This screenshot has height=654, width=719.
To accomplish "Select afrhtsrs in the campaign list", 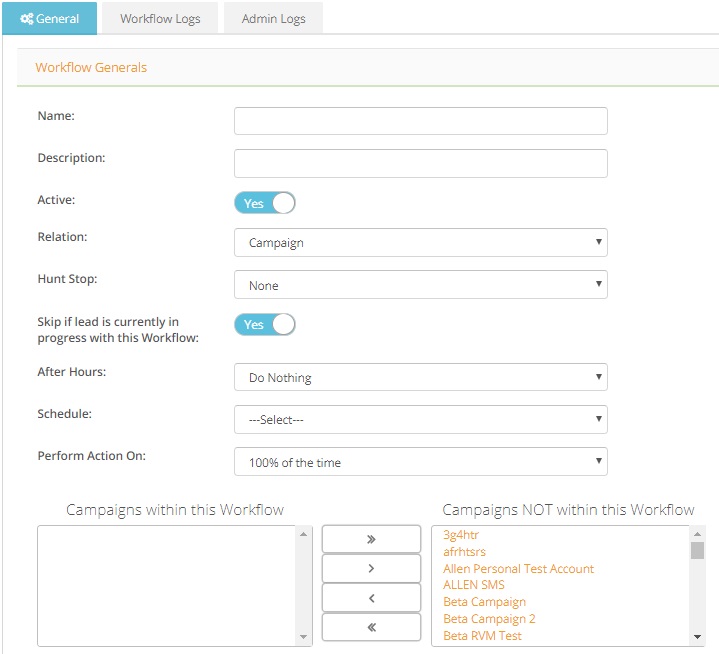I will (x=464, y=552).
